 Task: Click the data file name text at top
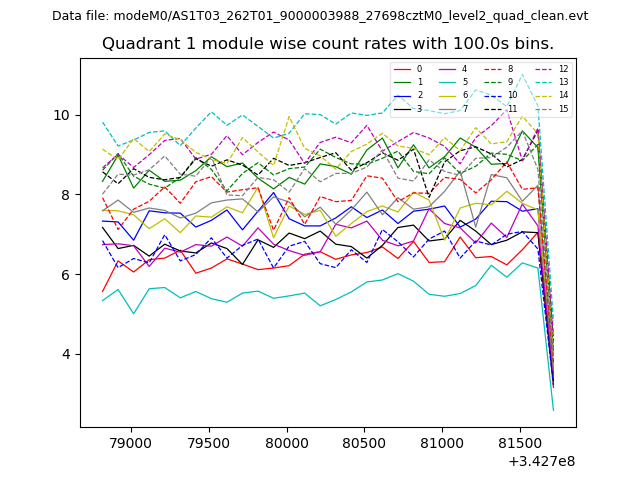(x=320, y=16)
